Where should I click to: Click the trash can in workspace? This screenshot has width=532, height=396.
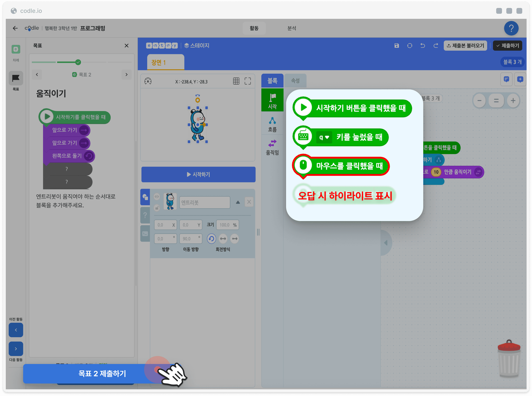(509, 358)
